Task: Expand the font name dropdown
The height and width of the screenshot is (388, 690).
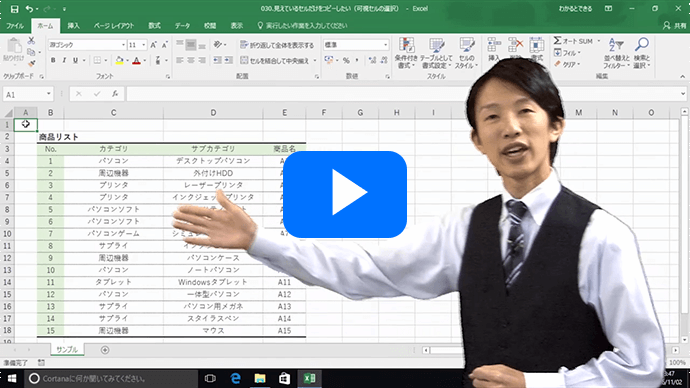Action: tap(123, 45)
